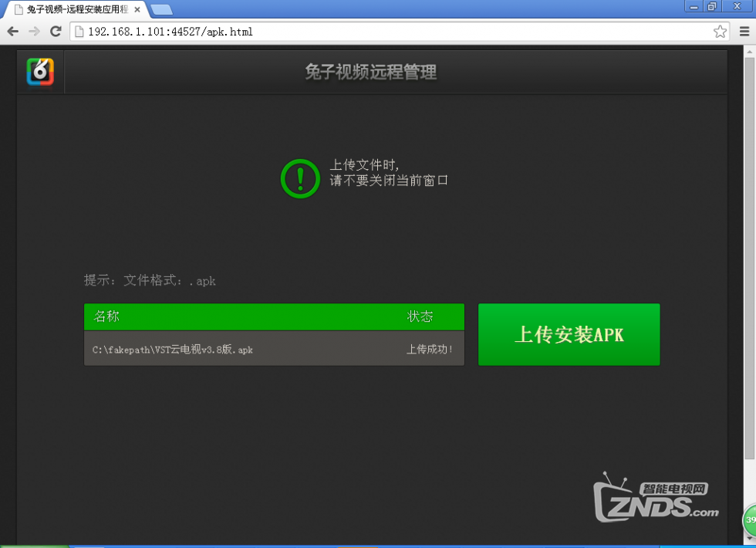
Task: Click the 上传安装APK button
Action: [569, 334]
